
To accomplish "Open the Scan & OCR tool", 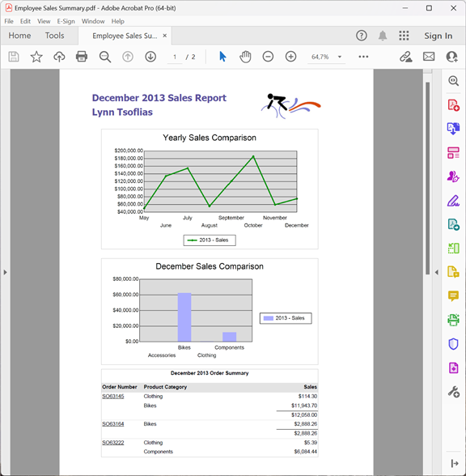I will (453, 320).
